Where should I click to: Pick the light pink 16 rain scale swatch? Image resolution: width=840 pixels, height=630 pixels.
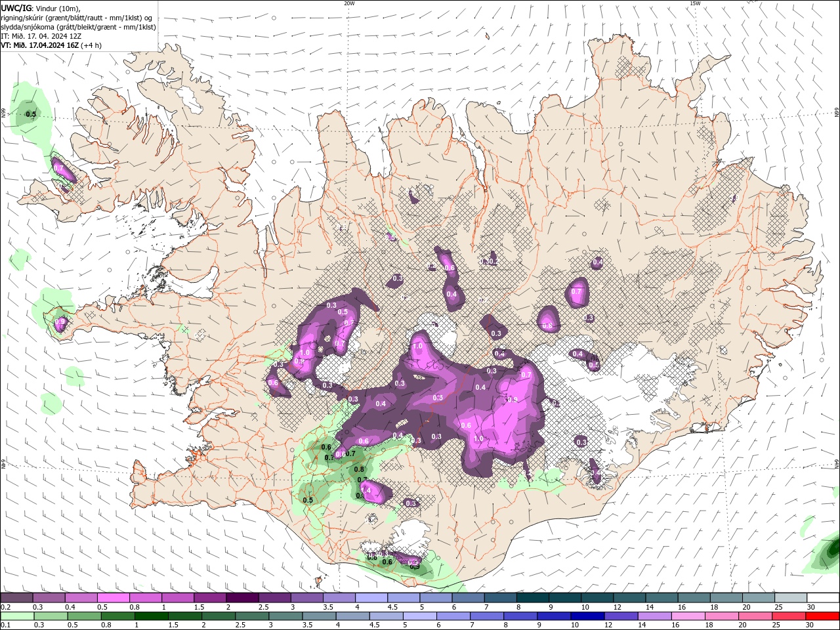(688, 616)
